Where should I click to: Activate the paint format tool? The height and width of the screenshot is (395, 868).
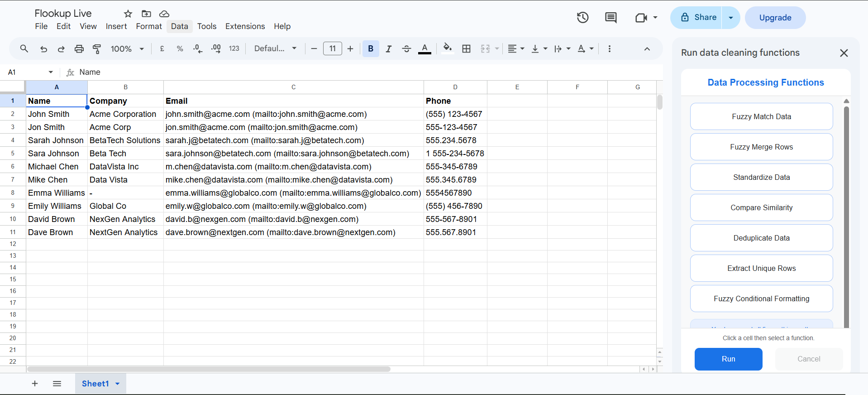(97, 48)
